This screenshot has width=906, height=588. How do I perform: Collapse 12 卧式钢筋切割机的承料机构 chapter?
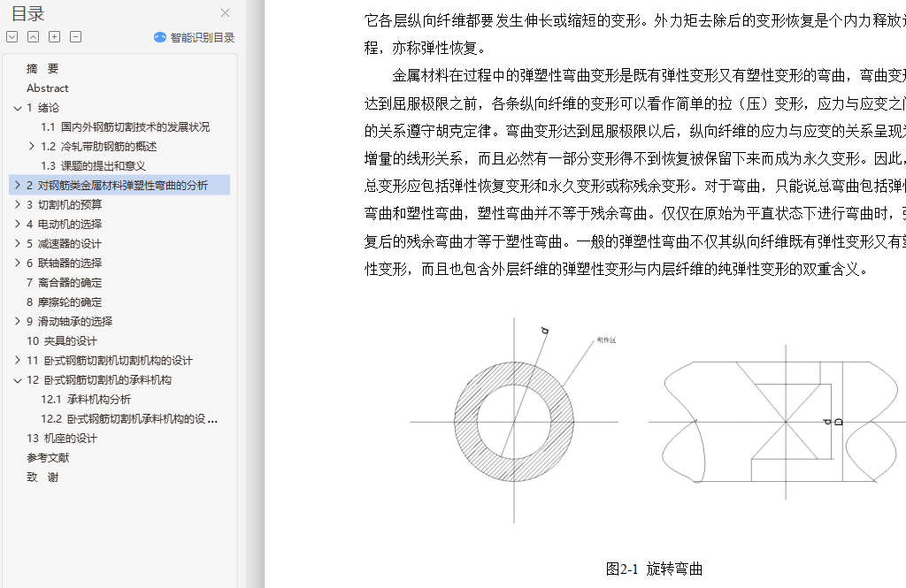18,380
